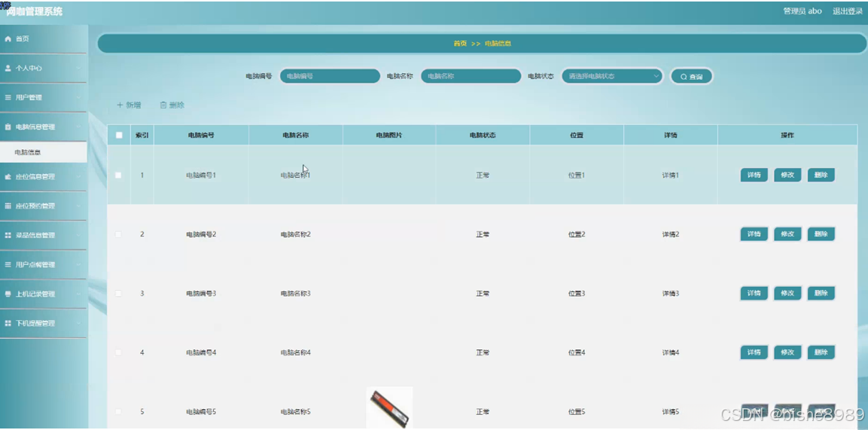868x430 pixels.
Task: Expand the 个人中心 chevron
Action: tap(78, 68)
